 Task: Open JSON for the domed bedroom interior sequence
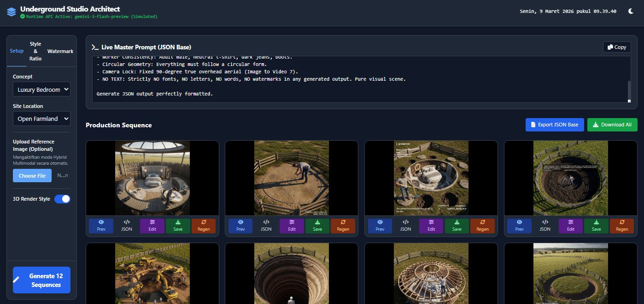tap(127, 226)
